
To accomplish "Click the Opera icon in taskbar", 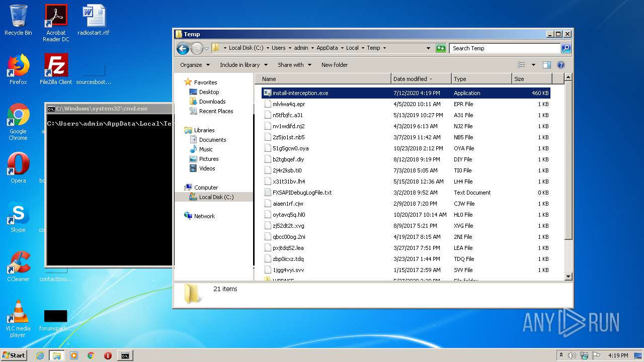I will pos(108,355).
